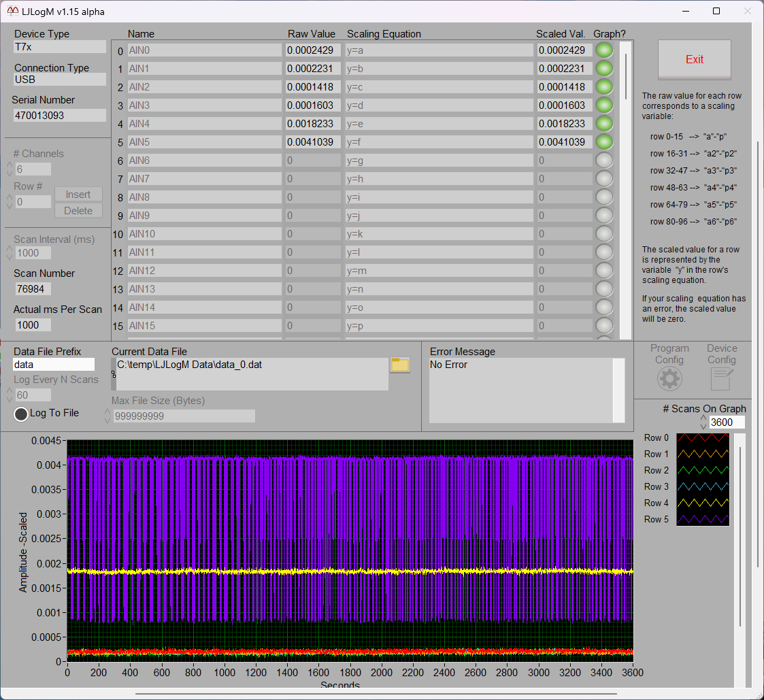Viewport: 764px width, 700px height.
Task: Click the # Scans On Graph stepper arrows
Action: tap(703, 422)
